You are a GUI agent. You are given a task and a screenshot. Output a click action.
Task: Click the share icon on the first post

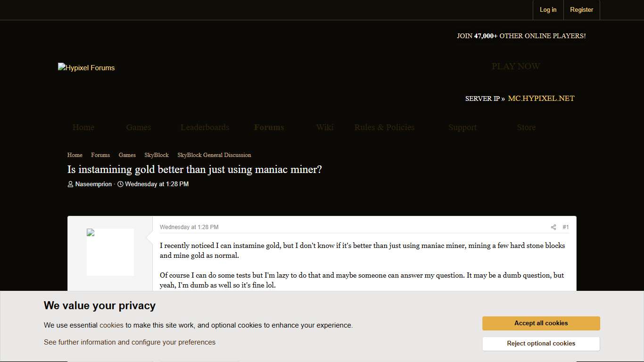553,227
